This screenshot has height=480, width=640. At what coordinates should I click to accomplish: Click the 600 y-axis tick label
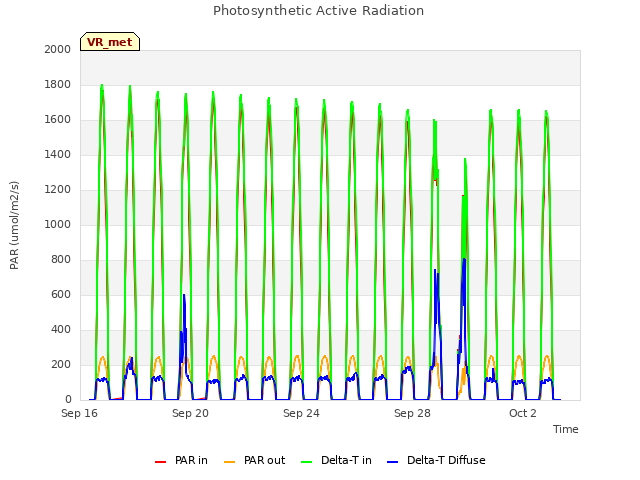(61, 294)
